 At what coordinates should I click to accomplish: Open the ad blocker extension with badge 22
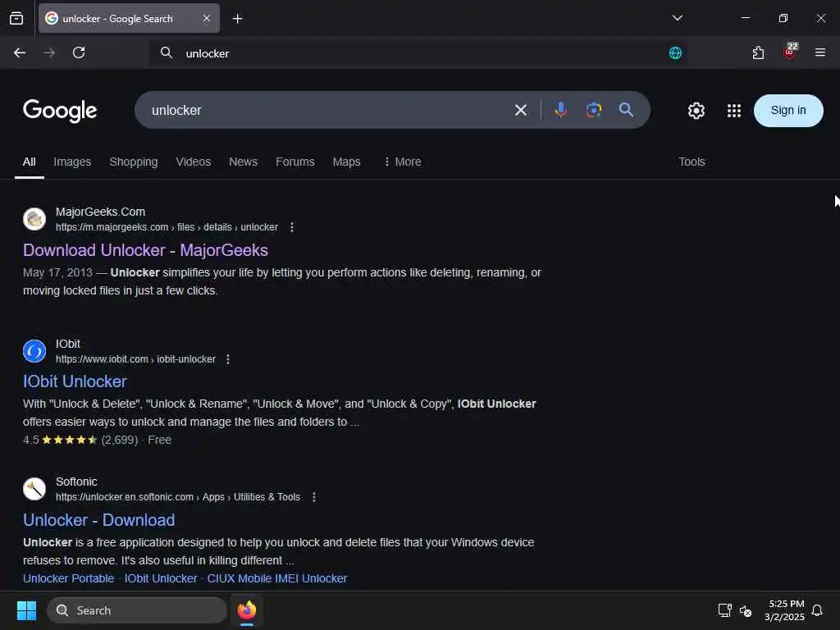(x=789, y=52)
